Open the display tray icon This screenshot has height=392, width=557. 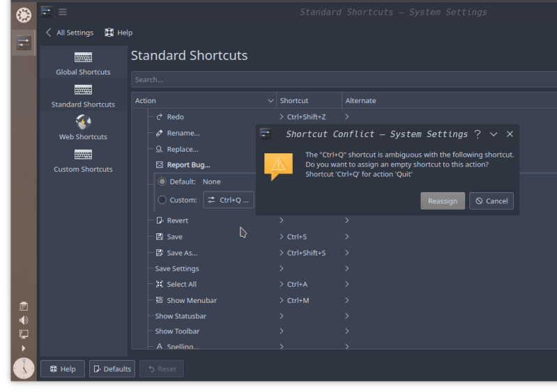[24, 334]
